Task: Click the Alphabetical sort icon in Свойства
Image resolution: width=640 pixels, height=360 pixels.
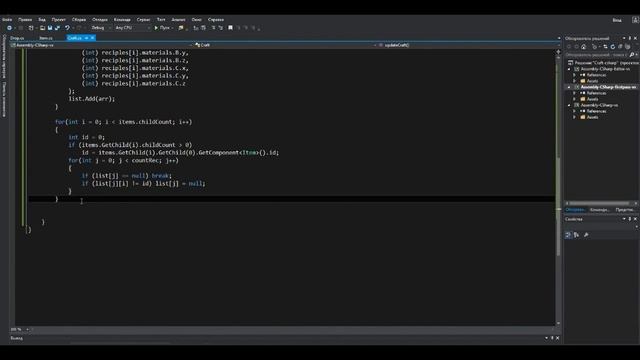Action: (576, 235)
